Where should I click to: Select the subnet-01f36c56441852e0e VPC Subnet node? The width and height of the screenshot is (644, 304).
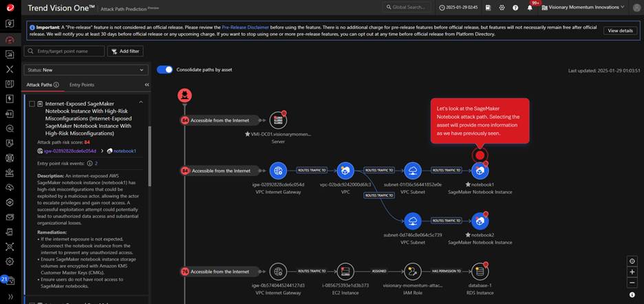(413, 170)
